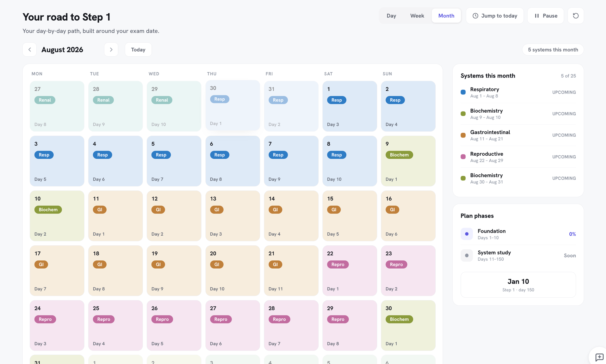The image size is (606, 364).
Task: Open August 30 Biochem Day 1 cell
Action: (408, 325)
